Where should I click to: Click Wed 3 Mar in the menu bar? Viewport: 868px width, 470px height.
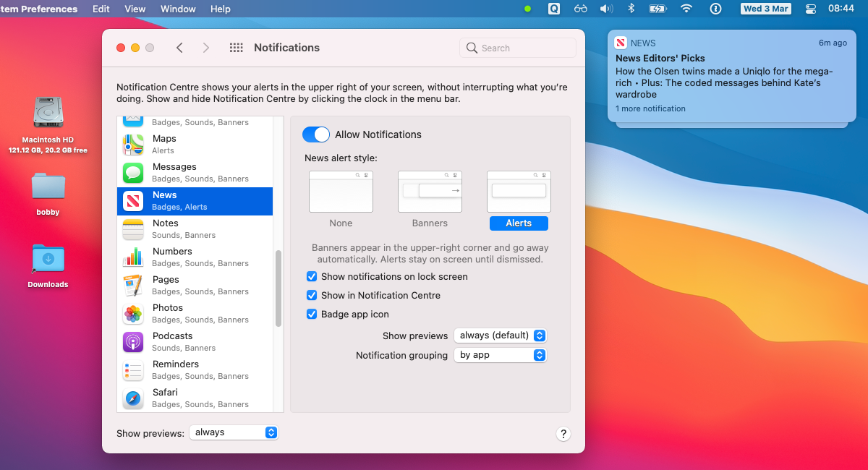765,9
